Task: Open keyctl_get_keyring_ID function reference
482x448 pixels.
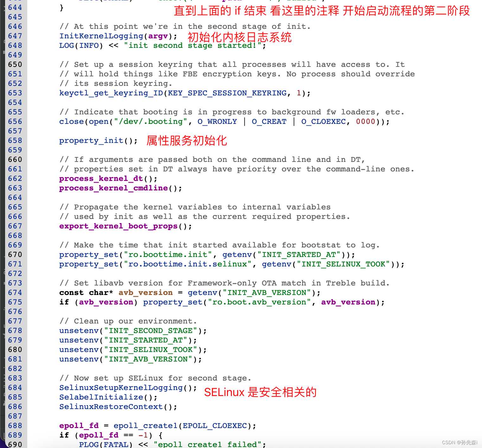Action: point(111,93)
